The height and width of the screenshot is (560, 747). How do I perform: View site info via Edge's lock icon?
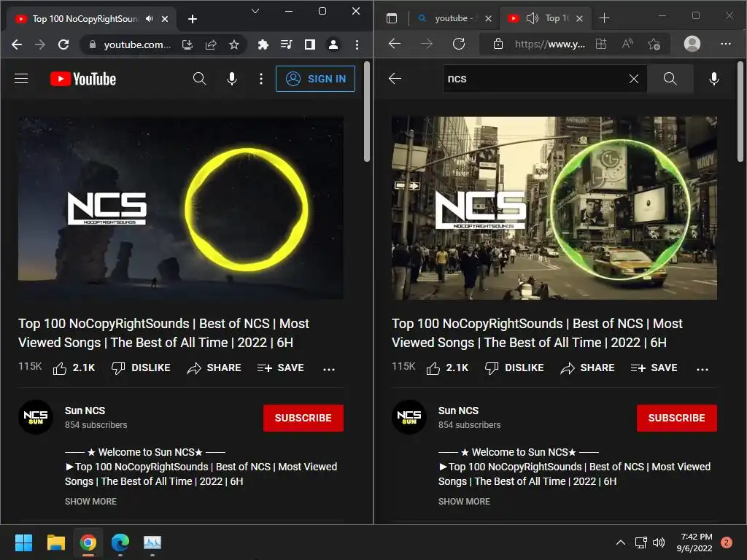tap(498, 44)
